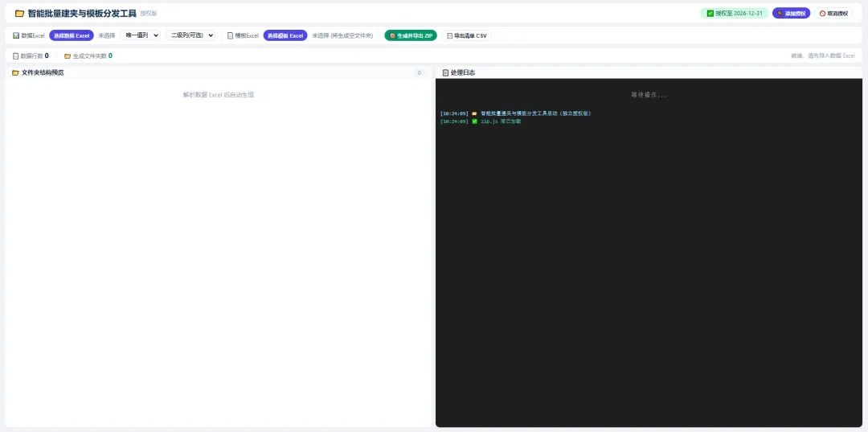This screenshot has height=432, width=868.
Task: Click the 取消授权 button
Action: tap(833, 14)
